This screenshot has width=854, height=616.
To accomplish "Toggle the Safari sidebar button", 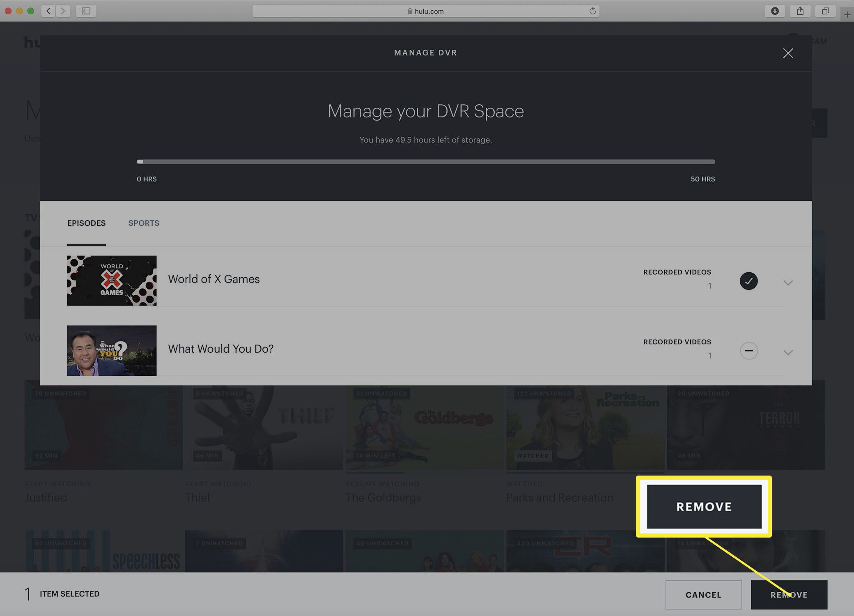I will click(x=86, y=11).
